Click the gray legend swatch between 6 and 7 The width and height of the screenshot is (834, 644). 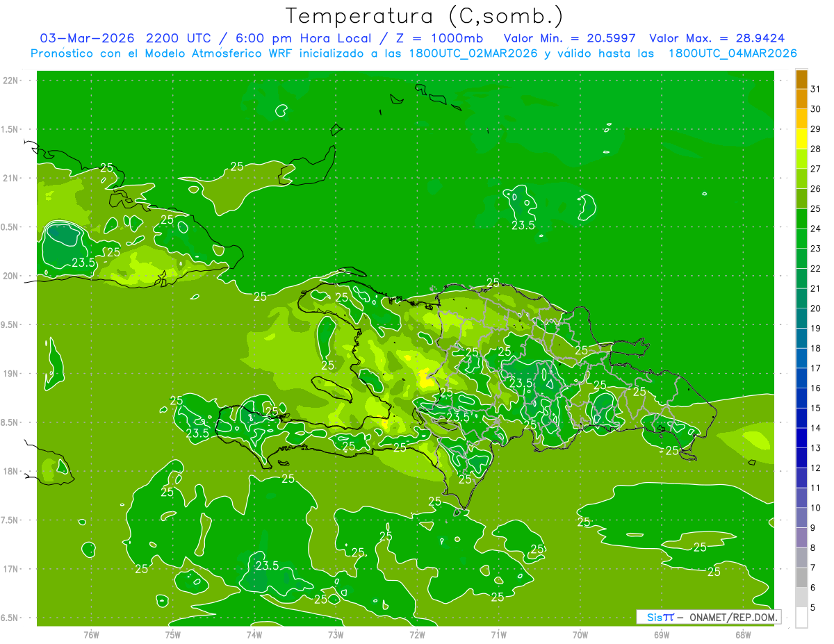(801, 577)
